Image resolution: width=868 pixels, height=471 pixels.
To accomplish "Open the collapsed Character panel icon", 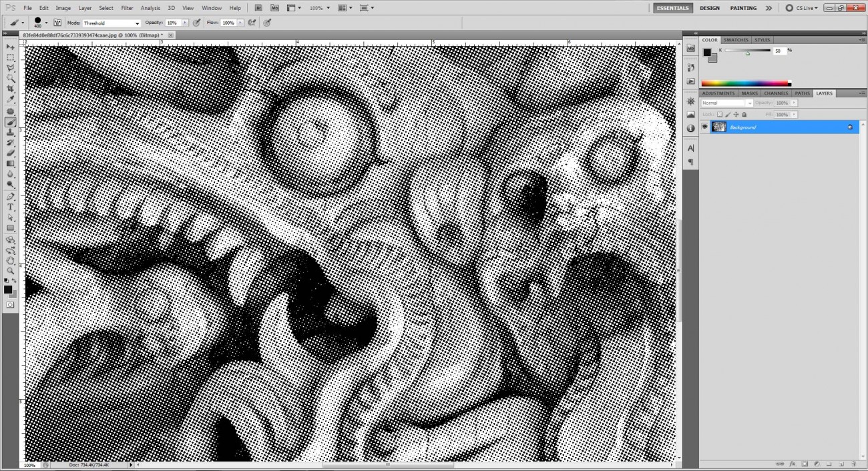I will pyautogui.click(x=690, y=148).
